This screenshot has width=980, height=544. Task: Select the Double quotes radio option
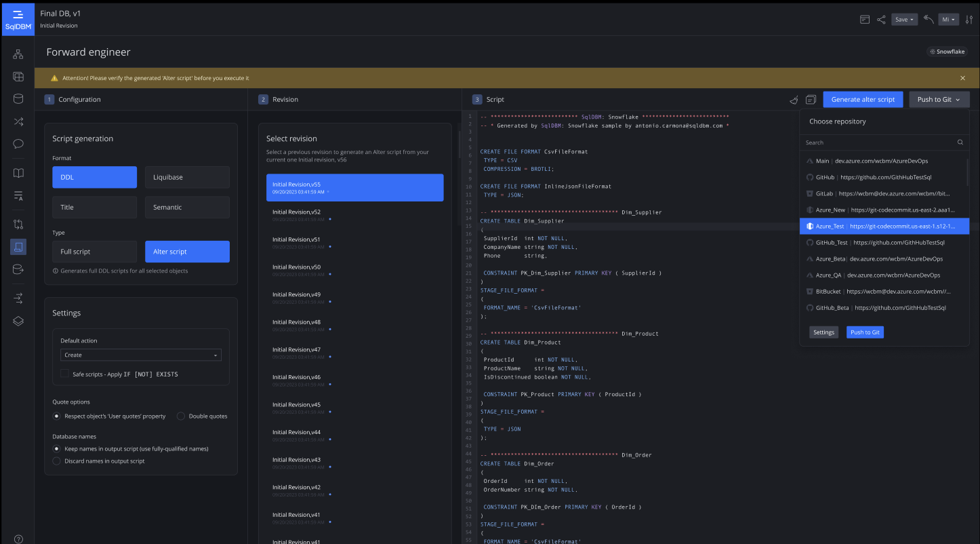pyautogui.click(x=181, y=416)
